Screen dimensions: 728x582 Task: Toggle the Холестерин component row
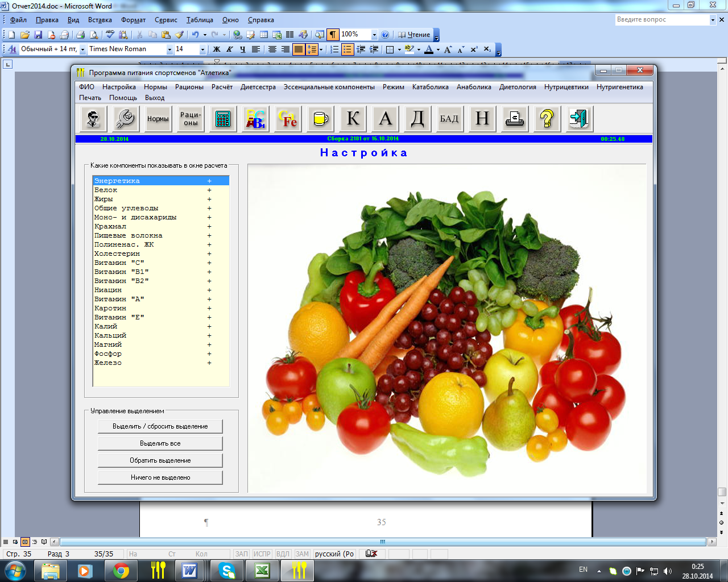point(160,253)
